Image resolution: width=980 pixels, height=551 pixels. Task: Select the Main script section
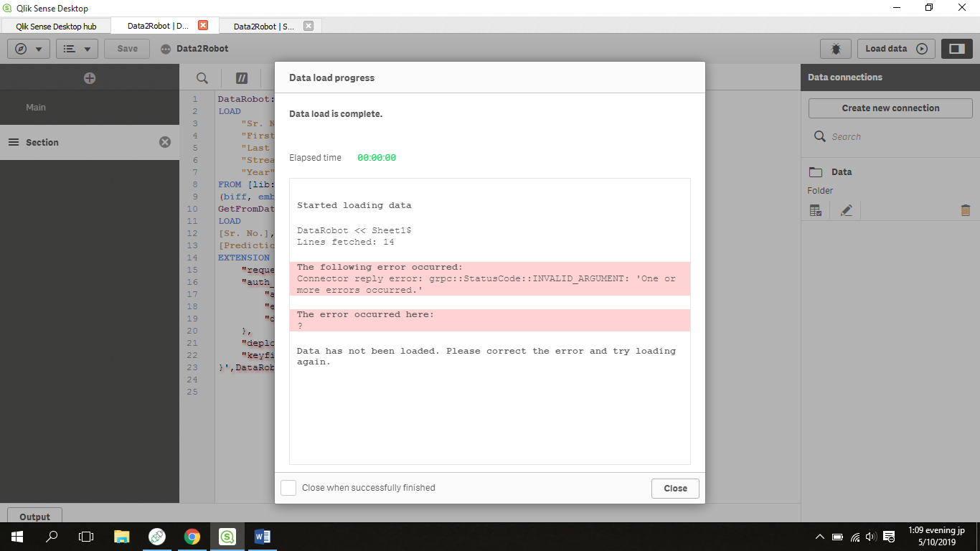pos(90,108)
